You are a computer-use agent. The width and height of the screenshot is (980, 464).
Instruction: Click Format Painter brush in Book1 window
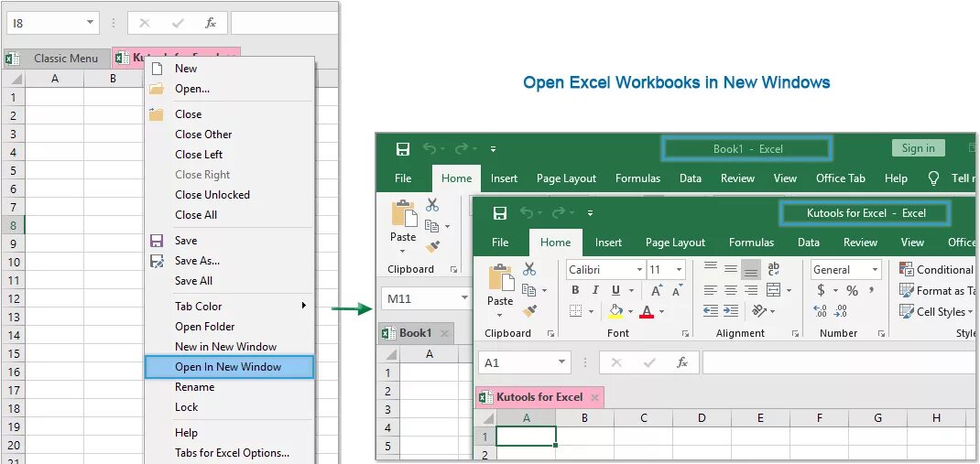[x=432, y=247]
